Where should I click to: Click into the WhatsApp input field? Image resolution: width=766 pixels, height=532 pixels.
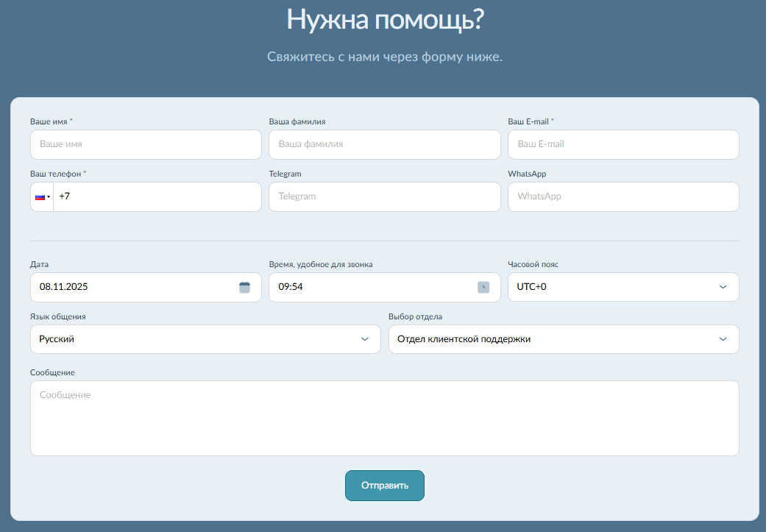point(623,197)
